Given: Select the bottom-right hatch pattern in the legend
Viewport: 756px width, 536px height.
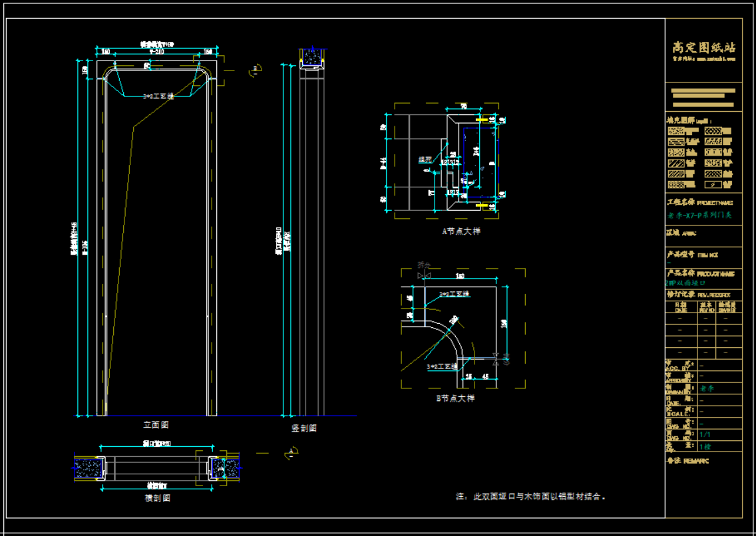Looking at the screenshot, I should (x=713, y=184).
